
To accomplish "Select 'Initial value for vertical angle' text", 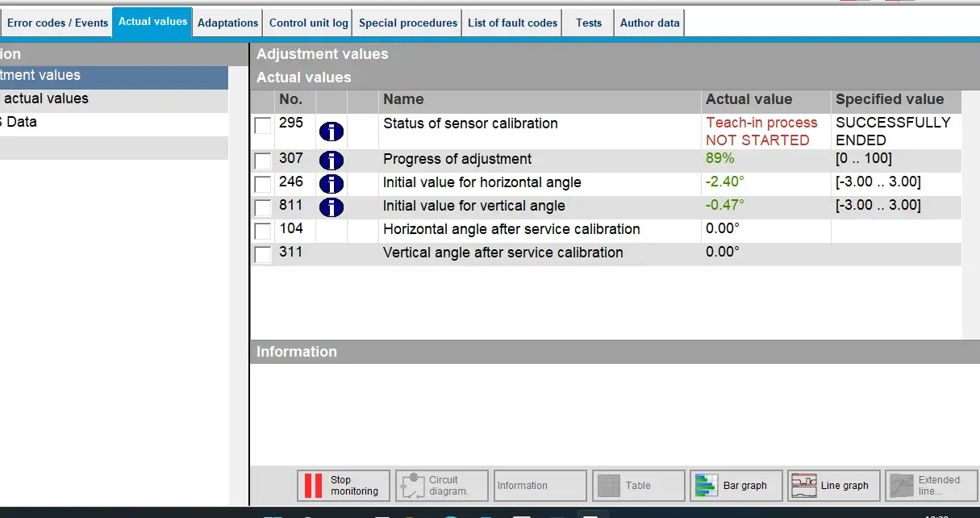I will click(474, 206).
